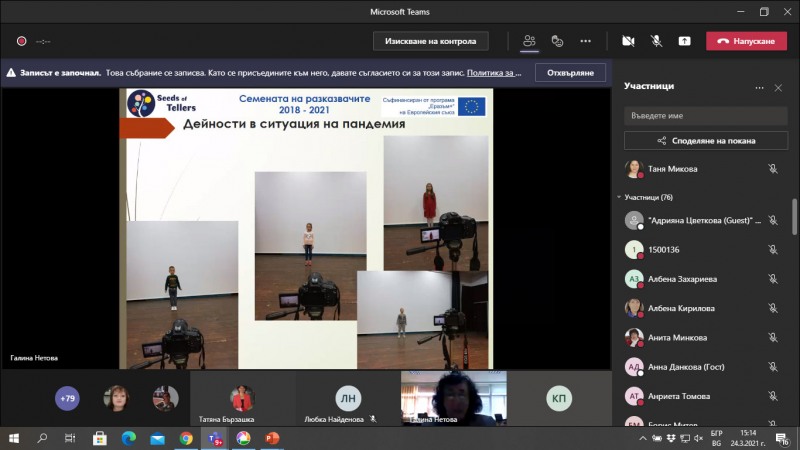This screenshot has width=800, height=450.
Task: Select the КП participant avatar
Action: click(x=559, y=398)
